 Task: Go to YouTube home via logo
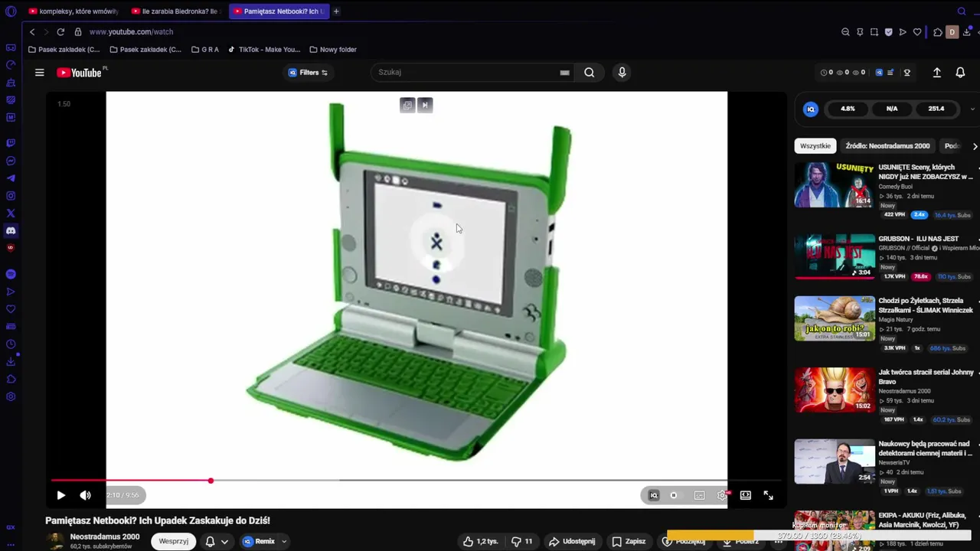click(x=79, y=73)
